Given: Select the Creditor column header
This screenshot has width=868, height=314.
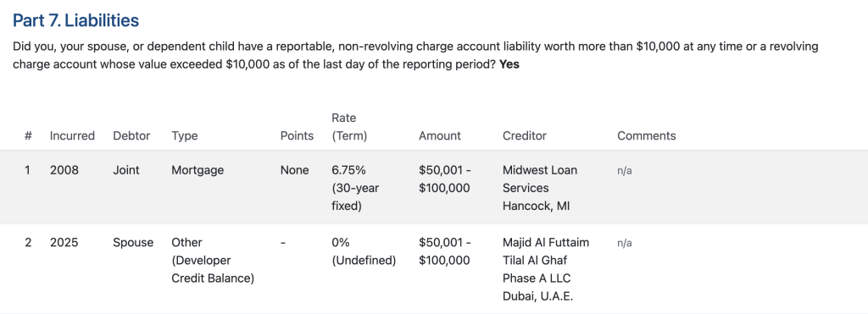Looking at the screenshot, I should [524, 136].
